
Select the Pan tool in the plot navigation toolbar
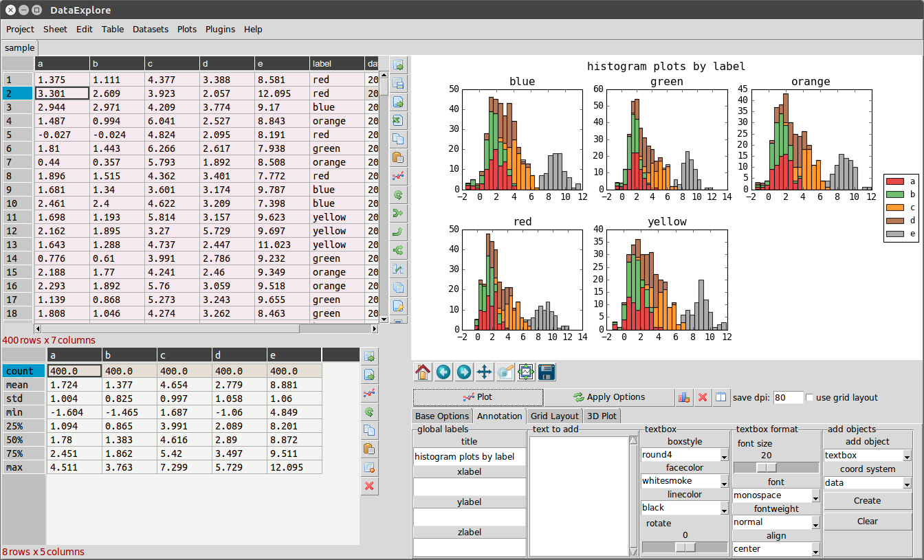(484, 372)
